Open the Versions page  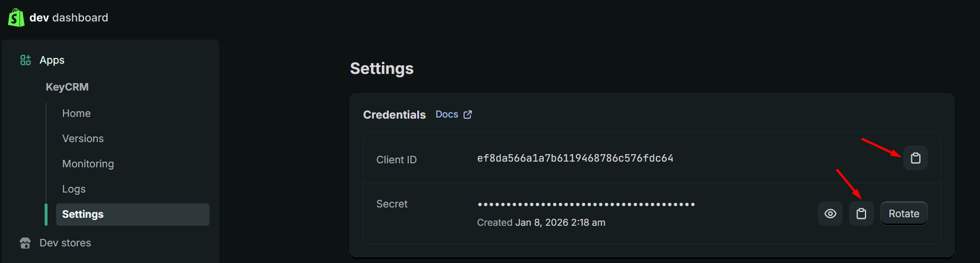click(x=83, y=139)
